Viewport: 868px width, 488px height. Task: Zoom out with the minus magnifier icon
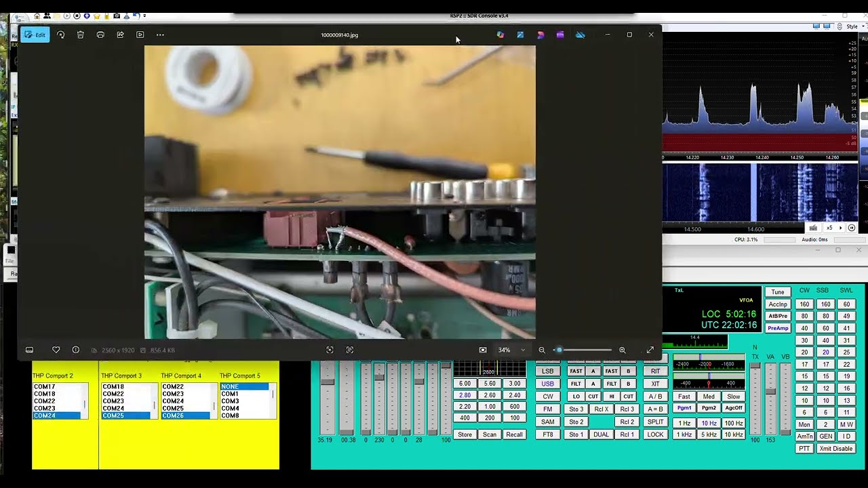(542, 350)
